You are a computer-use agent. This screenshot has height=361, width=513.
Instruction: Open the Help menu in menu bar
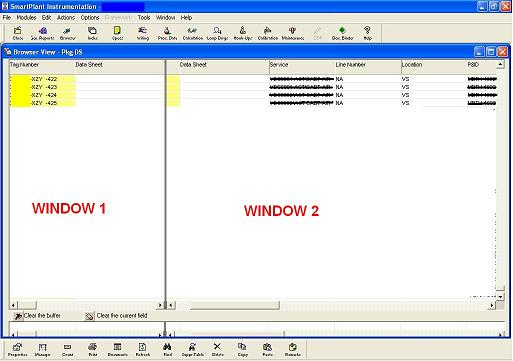(186, 17)
